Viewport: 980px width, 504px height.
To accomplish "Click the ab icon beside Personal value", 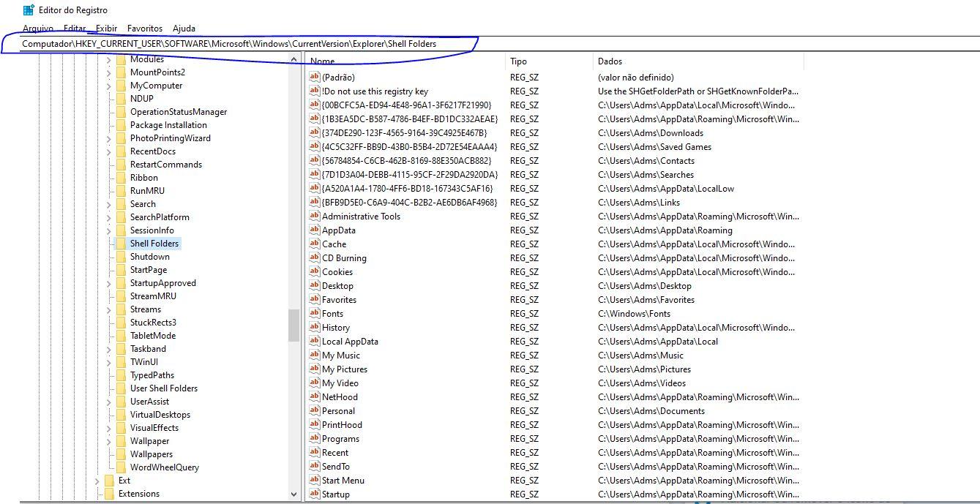I will click(315, 411).
